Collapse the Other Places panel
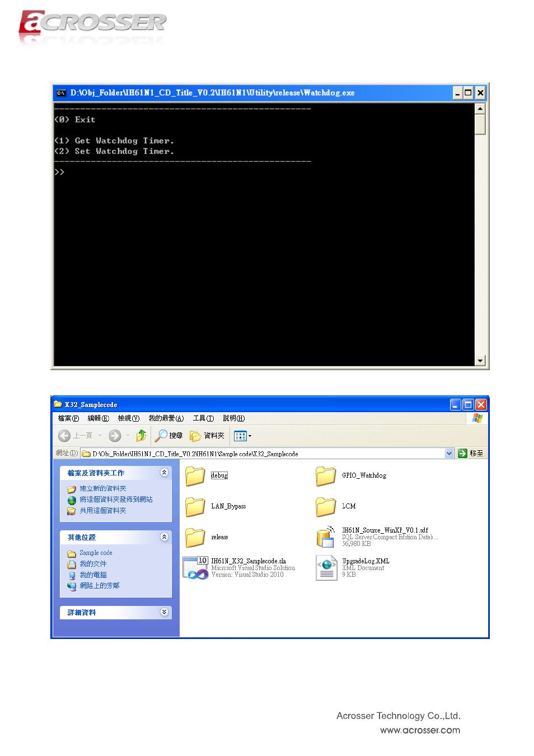534x756 pixels. click(164, 537)
